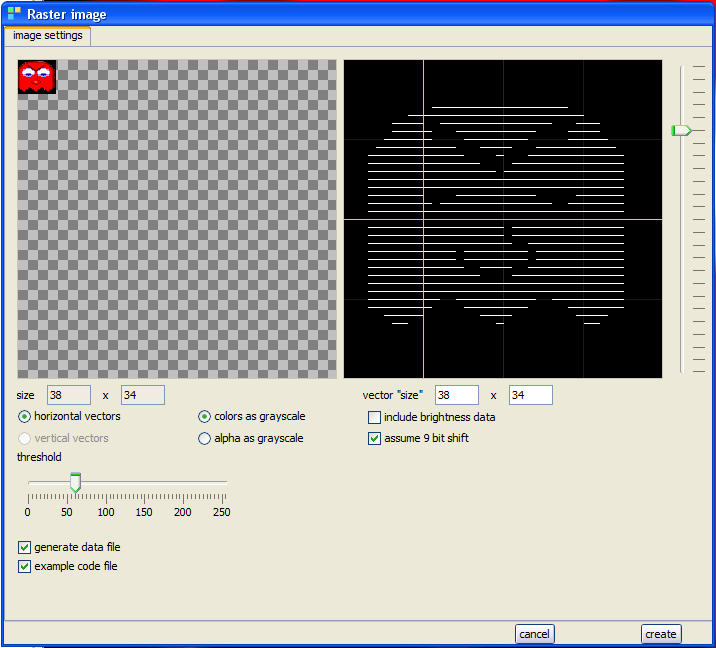The width and height of the screenshot is (716, 648).
Task: Click the black vector preview panel
Action: [x=503, y=218]
